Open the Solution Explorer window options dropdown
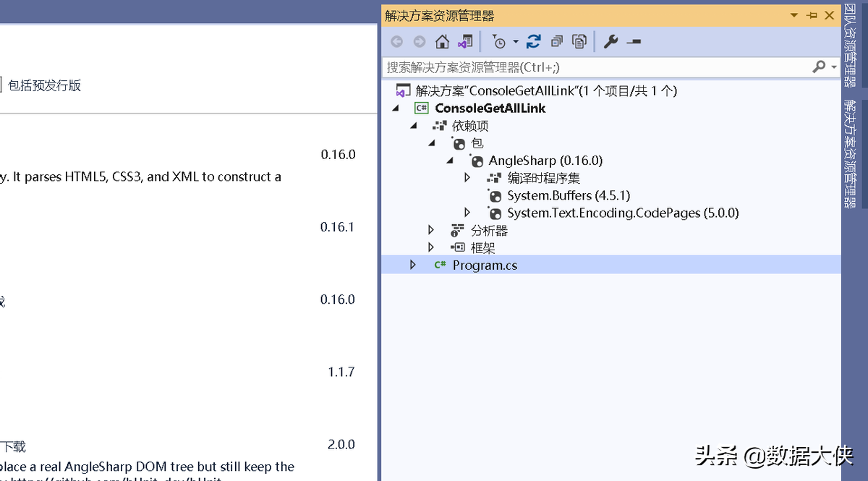This screenshot has width=868, height=481. 794,15
